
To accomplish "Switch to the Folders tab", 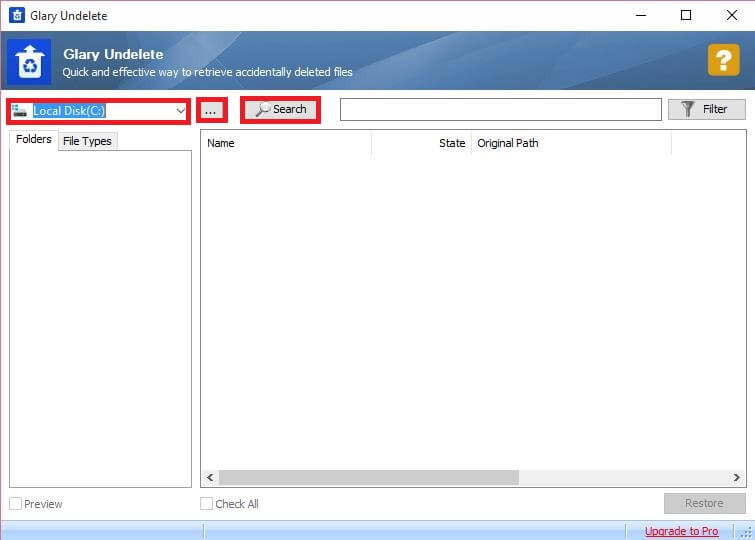I will point(34,139).
